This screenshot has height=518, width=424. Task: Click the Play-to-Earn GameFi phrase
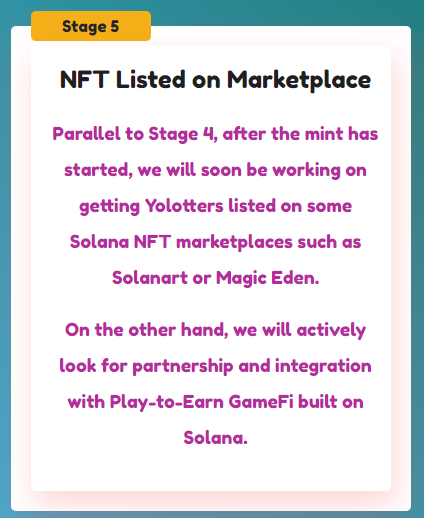point(202,402)
